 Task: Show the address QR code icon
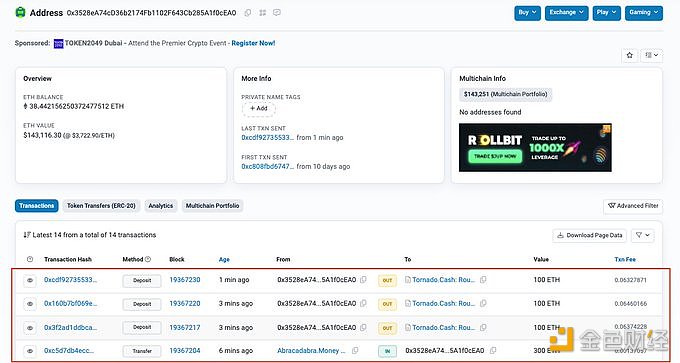click(x=262, y=13)
